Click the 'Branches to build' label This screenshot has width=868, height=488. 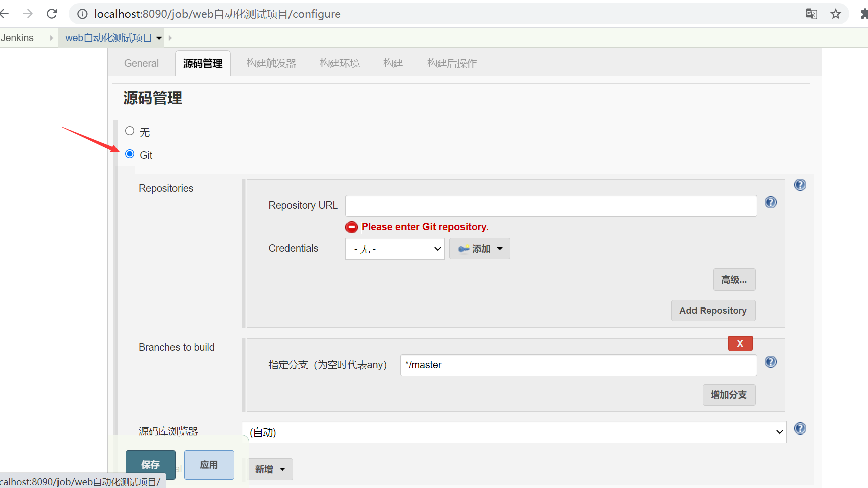[x=177, y=347]
